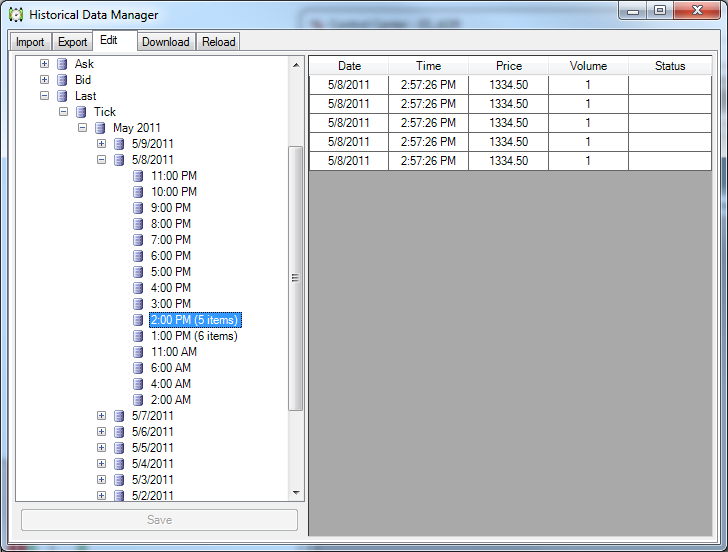The image size is (728, 552).
Task: Select the 5/2/2011 date node
Action: (x=152, y=495)
